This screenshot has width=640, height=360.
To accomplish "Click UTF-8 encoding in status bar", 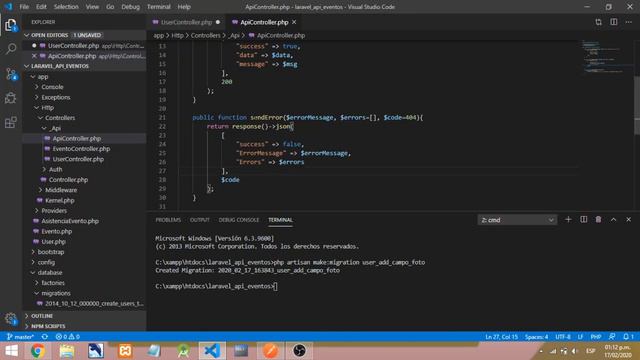I will coord(563,337).
